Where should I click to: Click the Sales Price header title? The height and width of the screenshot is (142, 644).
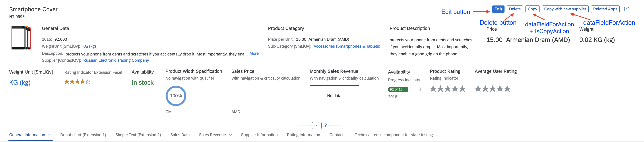pyautogui.click(x=243, y=71)
